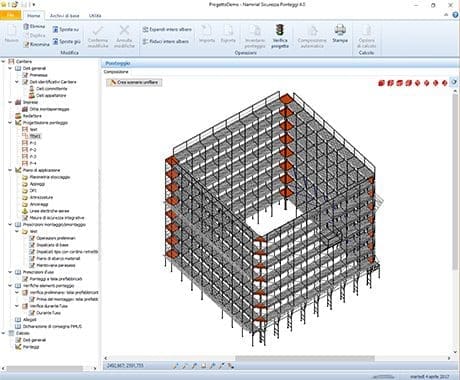Move item up with Sposta su

[x=66, y=30]
